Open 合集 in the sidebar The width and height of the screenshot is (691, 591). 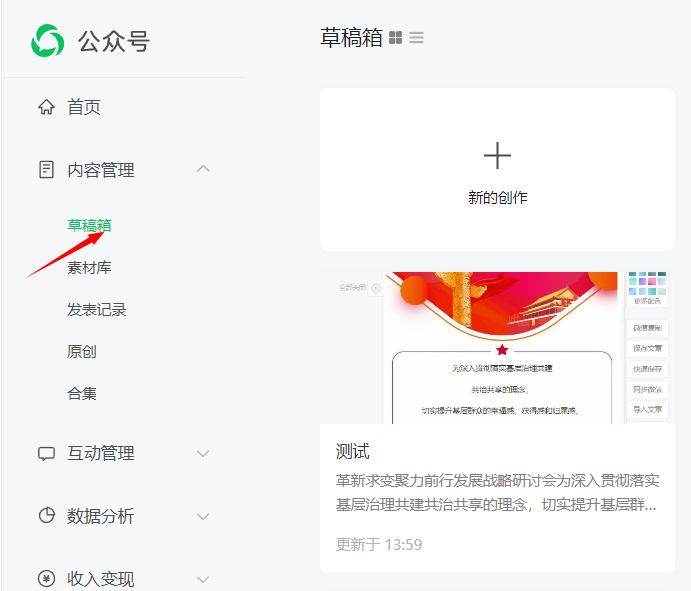pyautogui.click(x=82, y=394)
